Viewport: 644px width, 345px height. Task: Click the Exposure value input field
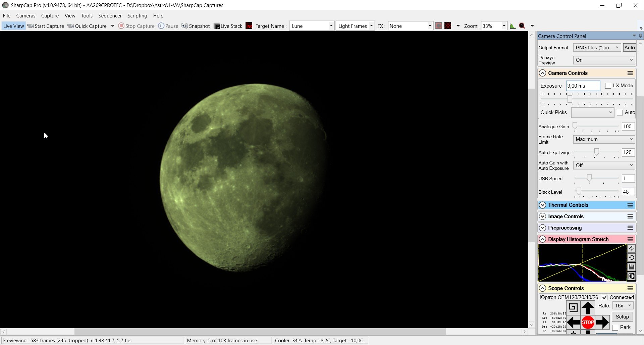tap(583, 86)
